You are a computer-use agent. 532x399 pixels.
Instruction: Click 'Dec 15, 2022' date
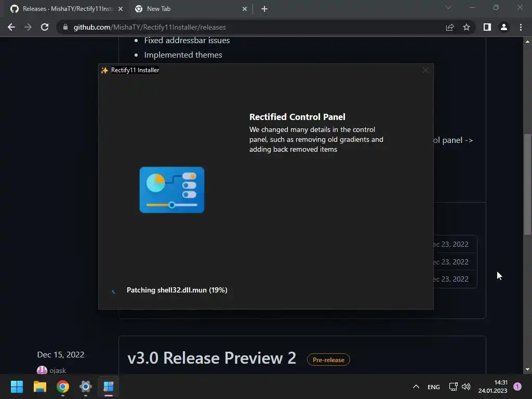point(61,354)
